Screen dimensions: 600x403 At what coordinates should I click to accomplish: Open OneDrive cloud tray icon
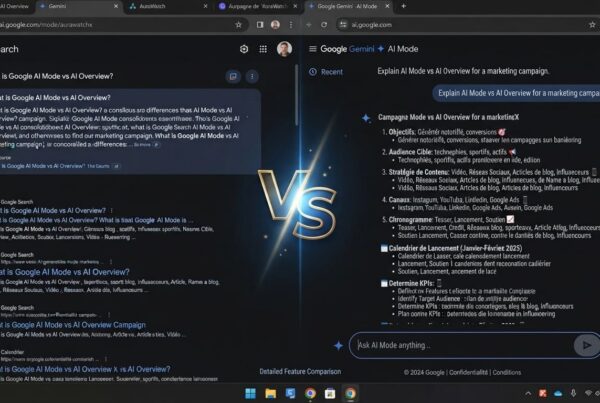pos(558,393)
